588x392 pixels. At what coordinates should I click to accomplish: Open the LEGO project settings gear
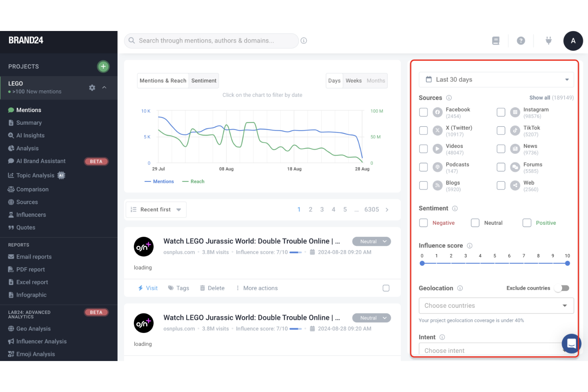tap(92, 88)
